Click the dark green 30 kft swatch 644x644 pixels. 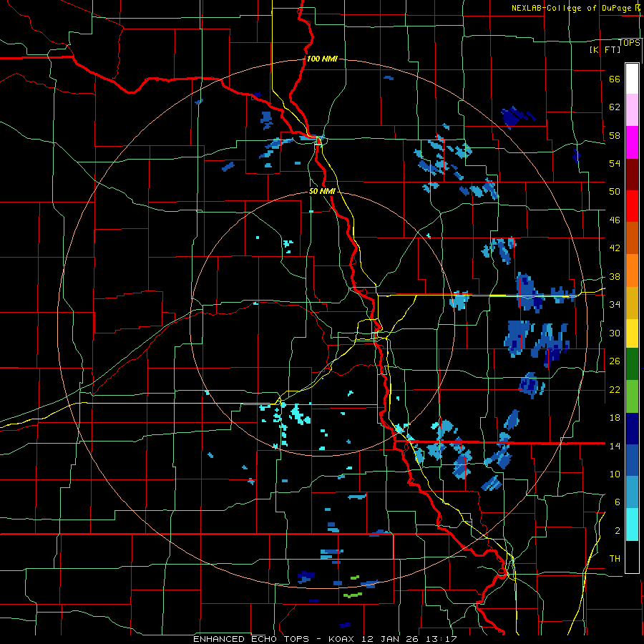coord(632,364)
